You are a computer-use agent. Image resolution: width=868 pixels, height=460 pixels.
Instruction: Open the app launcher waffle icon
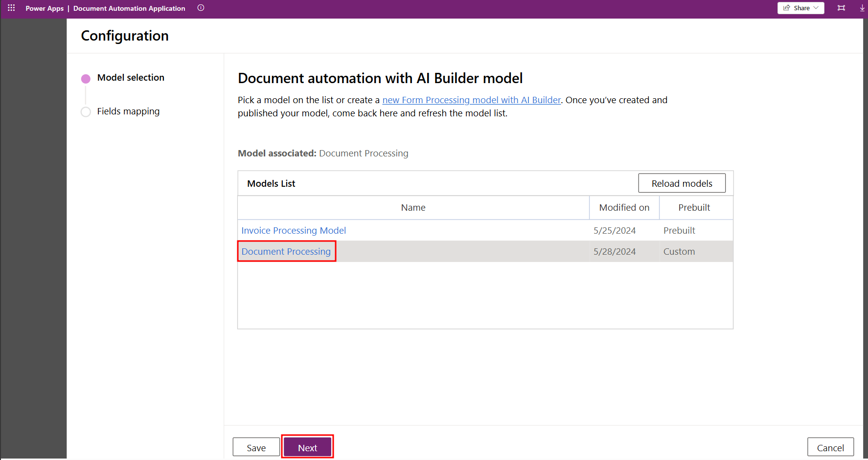pos(11,8)
